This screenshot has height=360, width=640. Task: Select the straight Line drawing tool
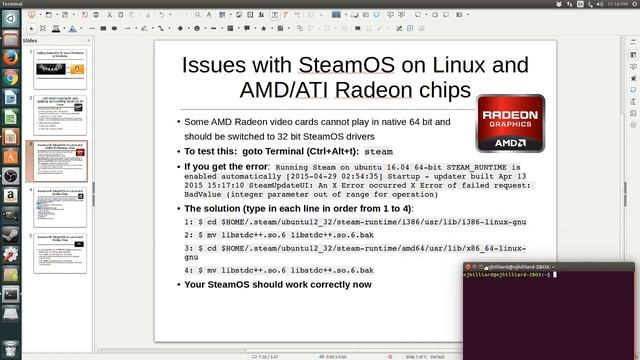pos(92,28)
